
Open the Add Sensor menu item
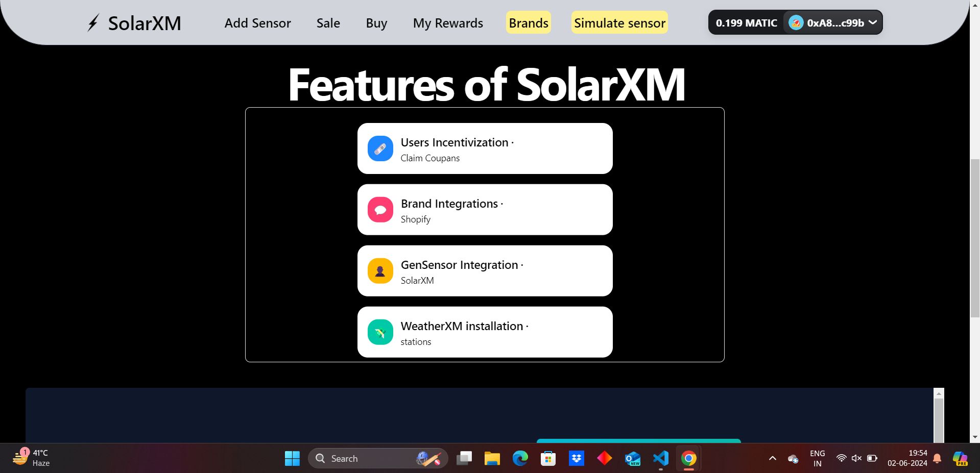point(257,23)
